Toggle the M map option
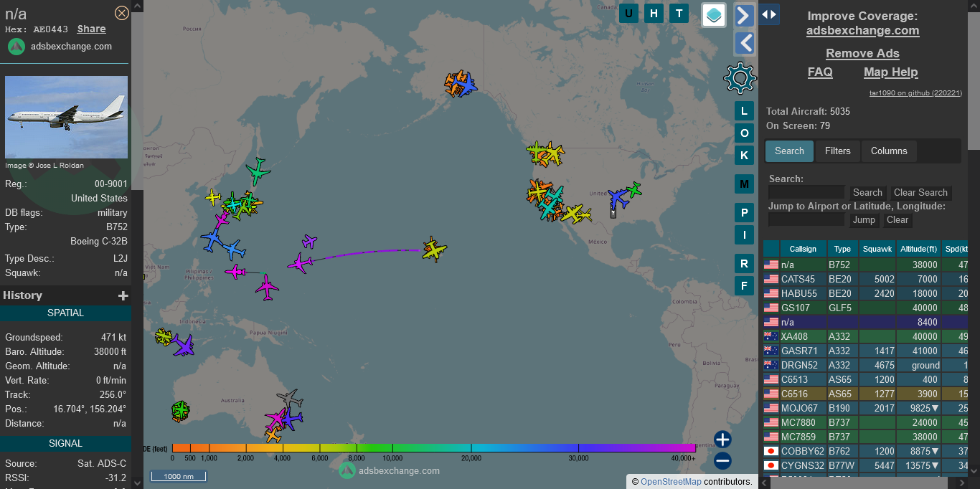The width and height of the screenshot is (980, 489). click(744, 184)
